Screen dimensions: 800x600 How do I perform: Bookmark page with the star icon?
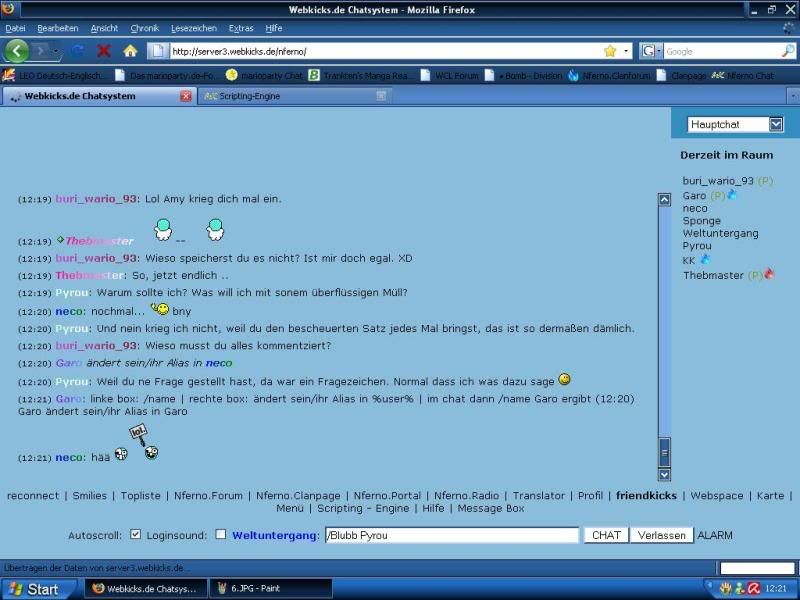point(610,51)
